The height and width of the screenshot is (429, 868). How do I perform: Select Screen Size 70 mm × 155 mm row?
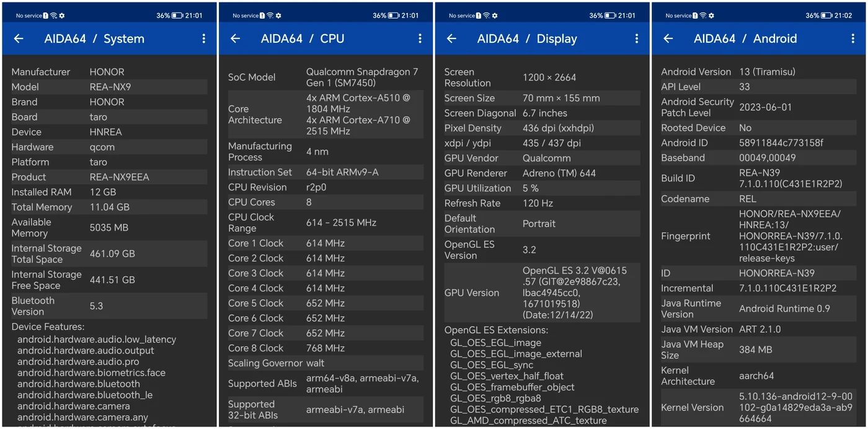542,98
